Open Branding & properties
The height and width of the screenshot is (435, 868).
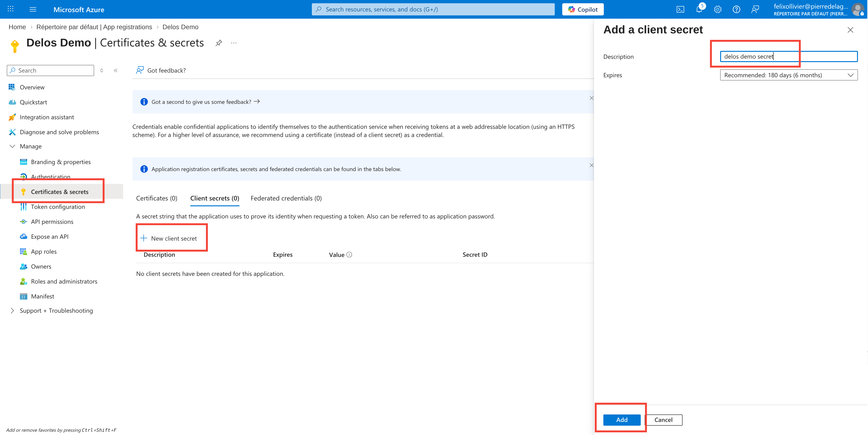click(x=61, y=162)
